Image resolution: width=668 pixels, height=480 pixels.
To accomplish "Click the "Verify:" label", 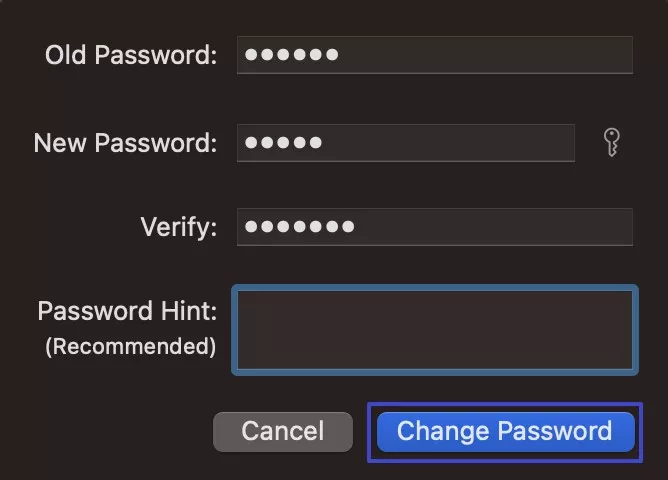I will point(178,227).
